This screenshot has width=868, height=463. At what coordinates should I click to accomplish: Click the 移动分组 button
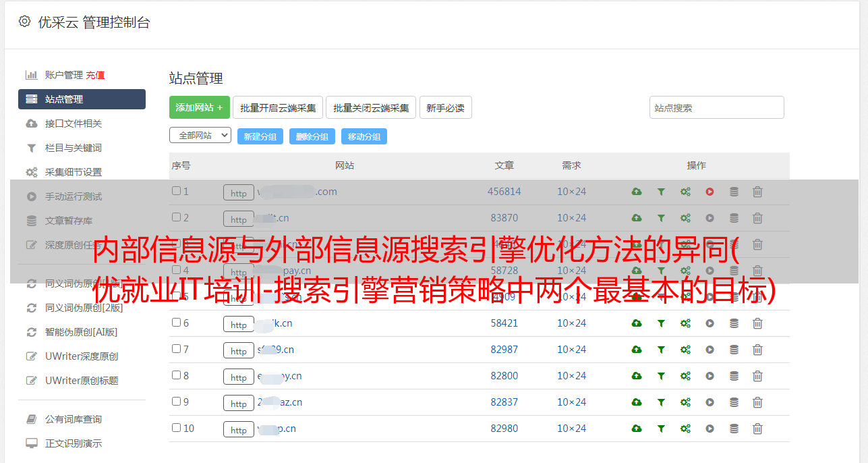(x=364, y=136)
